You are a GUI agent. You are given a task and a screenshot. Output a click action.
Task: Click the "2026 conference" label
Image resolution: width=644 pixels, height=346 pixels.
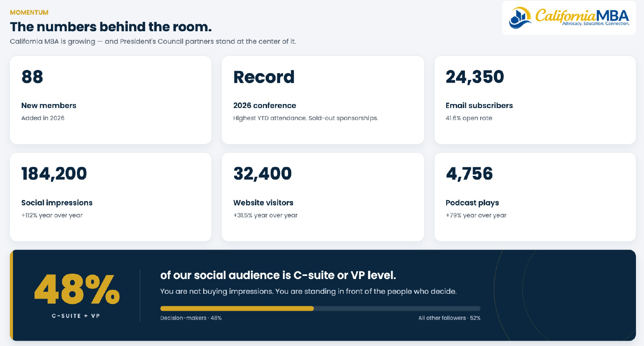pos(264,105)
